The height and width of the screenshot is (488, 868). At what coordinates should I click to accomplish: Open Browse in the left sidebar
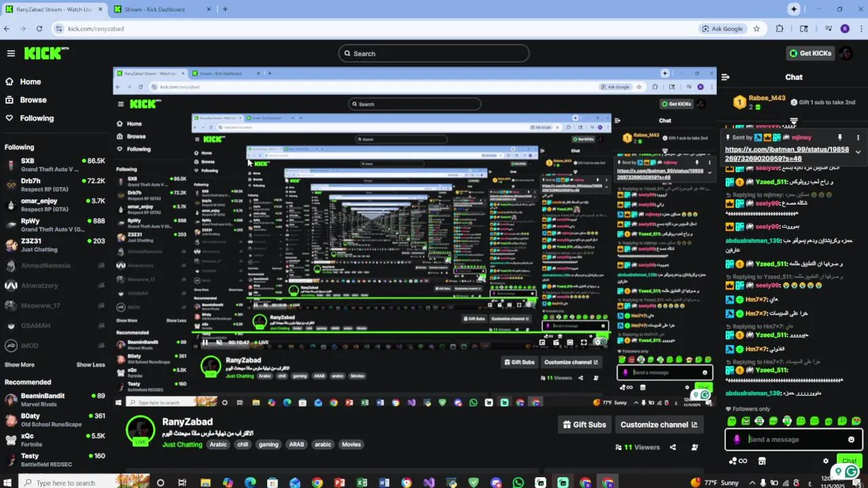click(26, 100)
